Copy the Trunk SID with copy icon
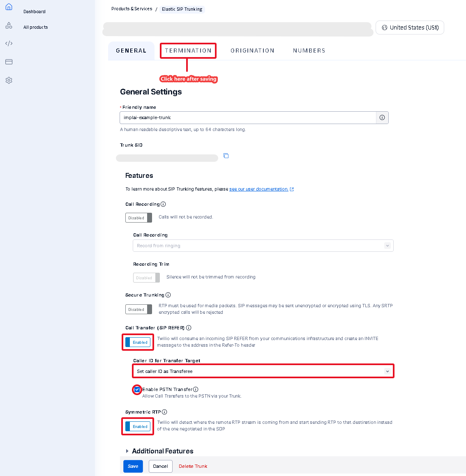Viewport: 466px width, 476px height. click(226, 156)
